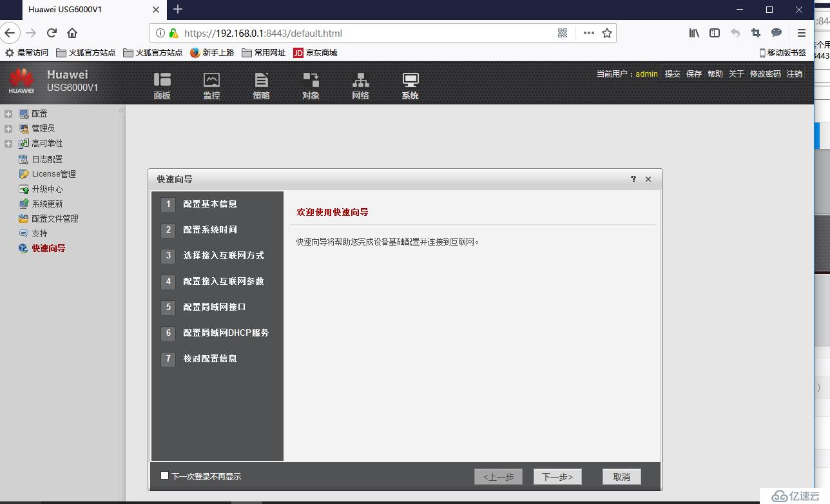Viewport: 830px width, 504px height.
Task: Toggle the sidebar view icon
Action: click(x=715, y=33)
